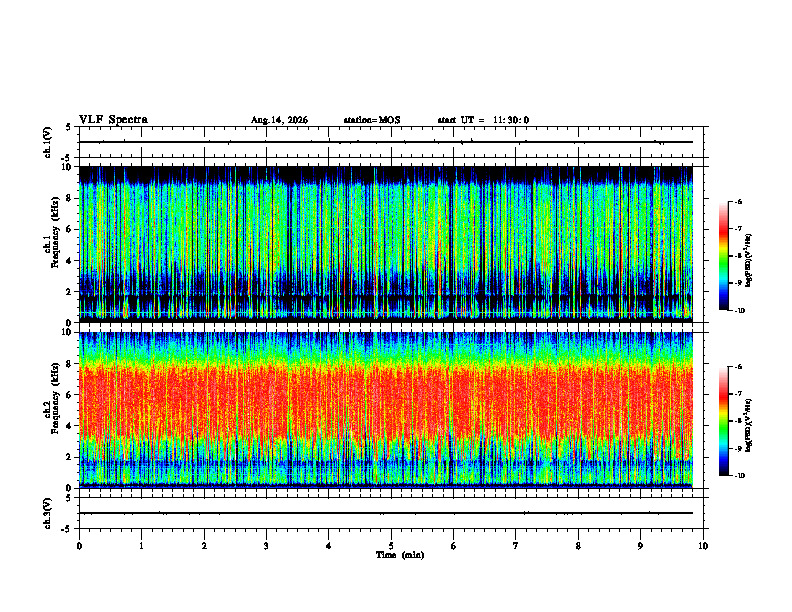This screenshot has height=612, width=792.
Task: Click the ch.2 frequency axis '6' tick label
Action: (x=71, y=395)
